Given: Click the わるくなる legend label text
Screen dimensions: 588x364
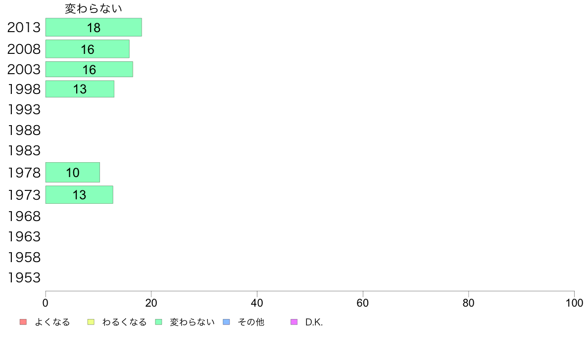Looking at the screenshot, I should click(124, 322).
